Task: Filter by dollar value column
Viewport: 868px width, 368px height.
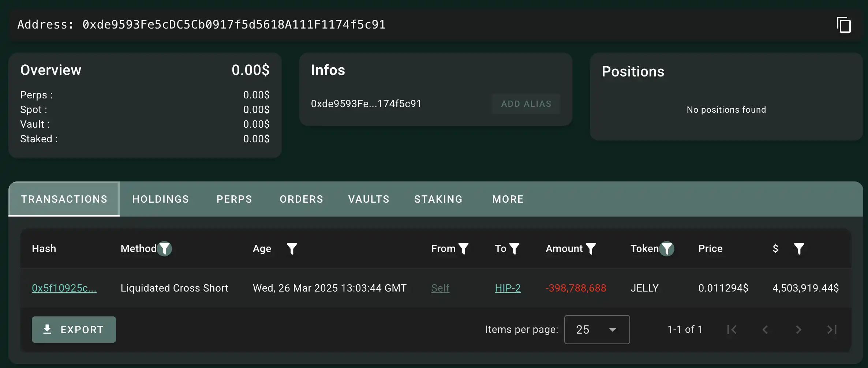Action: point(799,249)
